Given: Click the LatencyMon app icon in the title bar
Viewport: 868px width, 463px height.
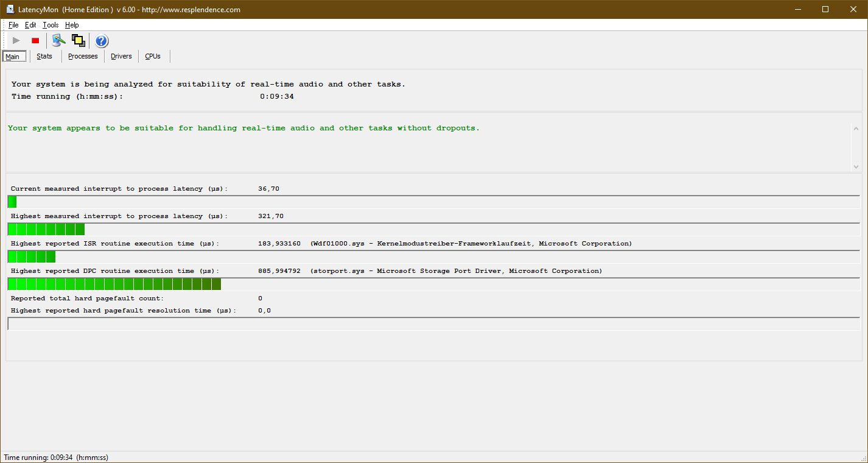Looking at the screenshot, I should [10, 9].
